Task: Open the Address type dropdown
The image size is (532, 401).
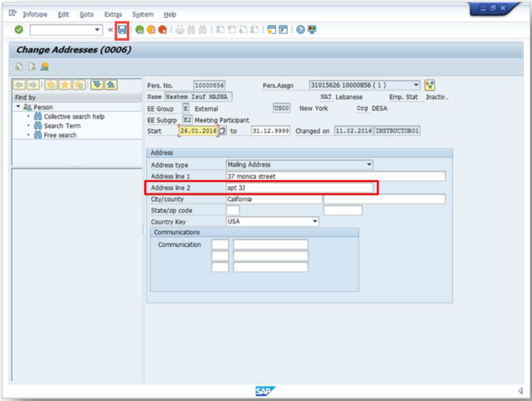Action: point(369,165)
